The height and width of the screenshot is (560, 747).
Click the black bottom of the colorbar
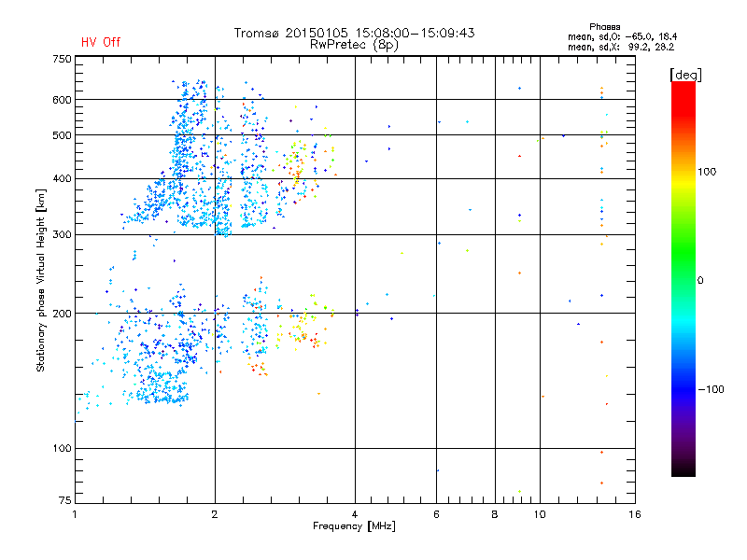pyautogui.click(x=684, y=469)
